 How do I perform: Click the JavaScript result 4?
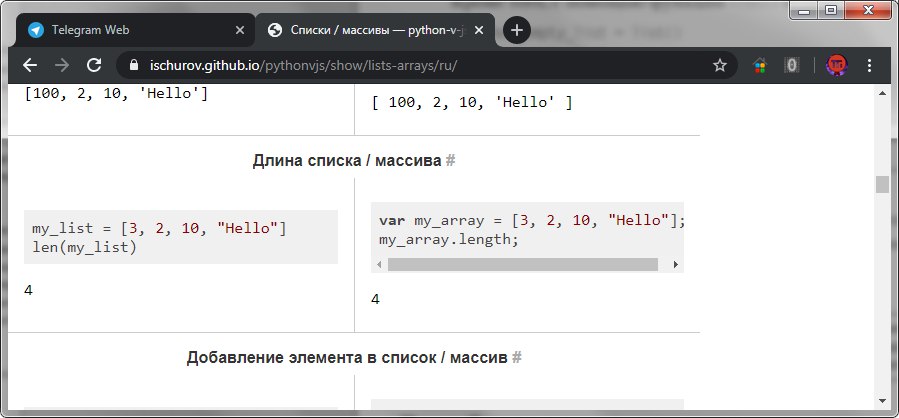375,299
